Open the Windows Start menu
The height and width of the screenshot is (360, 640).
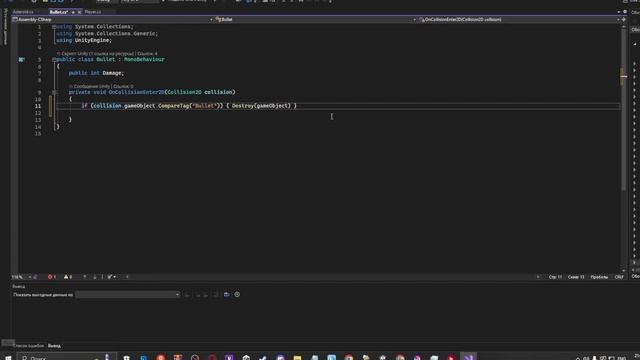[x=8, y=357]
